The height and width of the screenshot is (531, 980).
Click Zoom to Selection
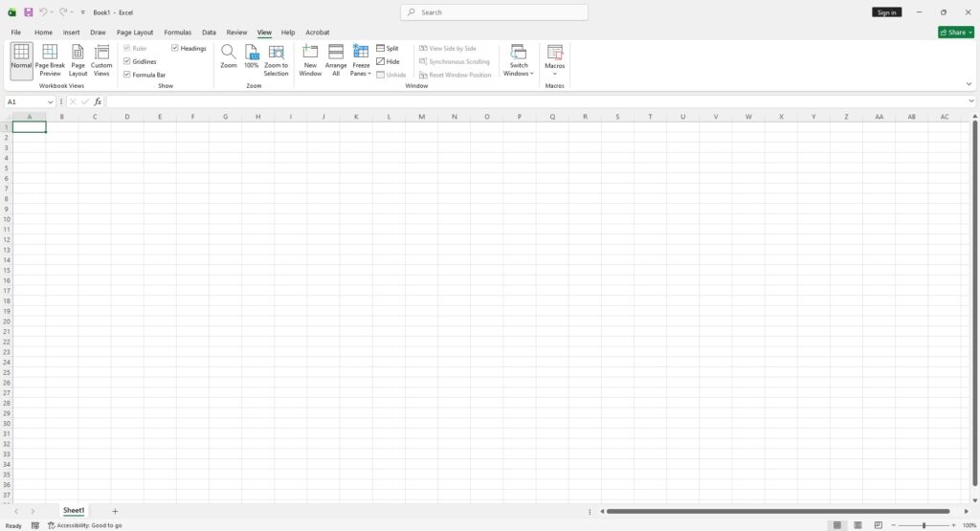(x=277, y=60)
